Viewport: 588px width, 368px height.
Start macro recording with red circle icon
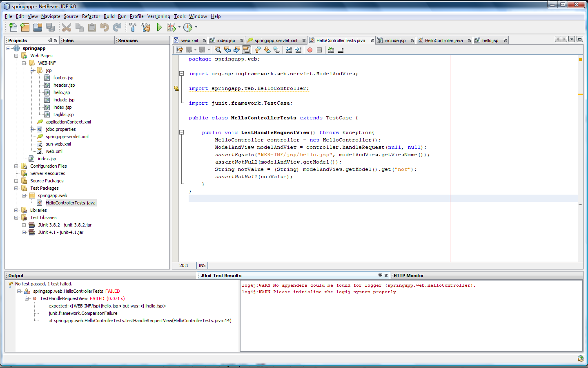(x=310, y=50)
